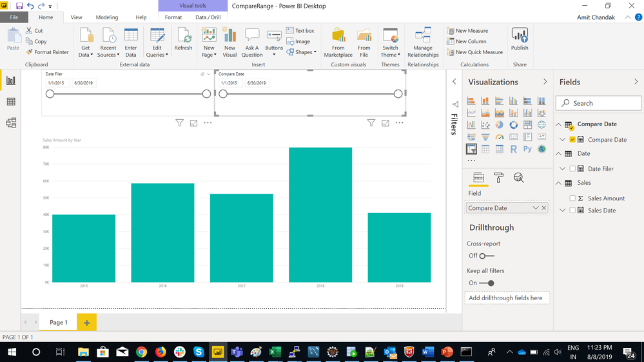The height and width of the screenshot is (362, 644).
Task: Collapse the Date table in Fields
Action: pyautogui.click(x=558, y=153)
